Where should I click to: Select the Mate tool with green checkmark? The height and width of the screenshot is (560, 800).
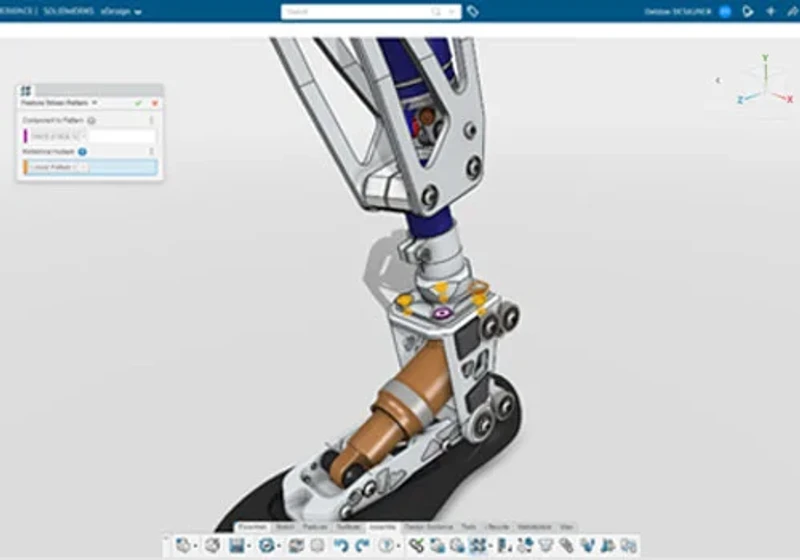[416, 546]
